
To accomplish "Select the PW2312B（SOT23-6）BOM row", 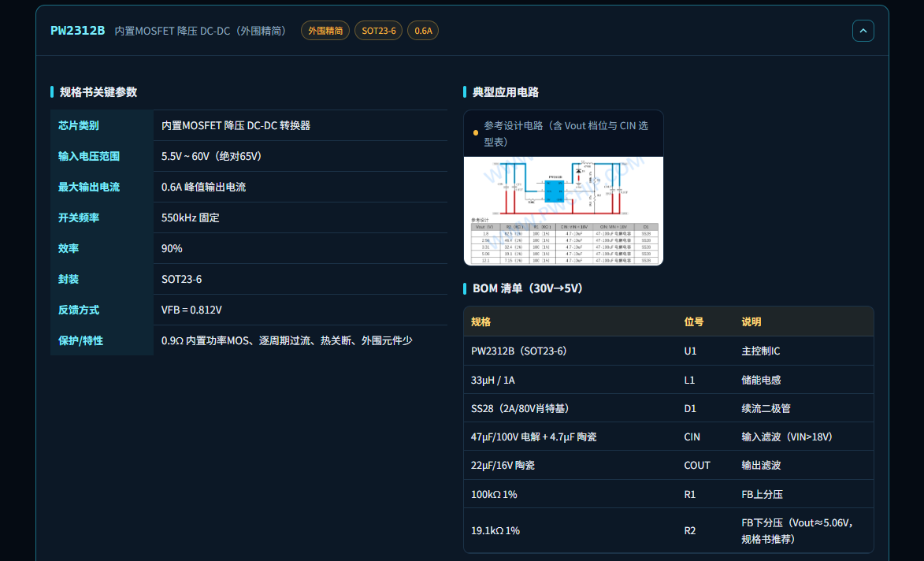I will [x=668, y=351].
